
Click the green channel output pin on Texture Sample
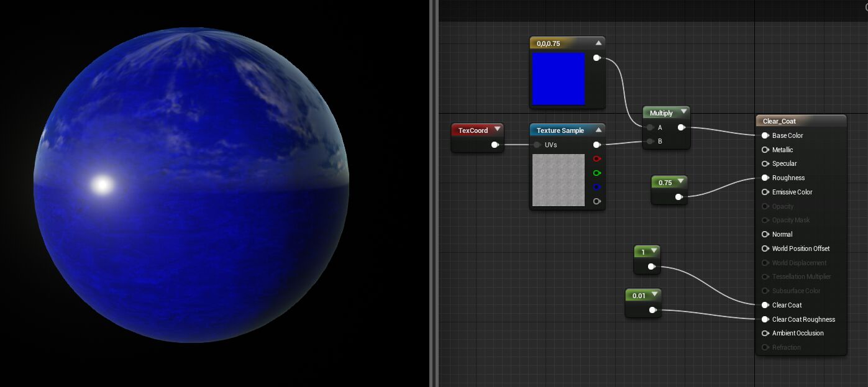coord(596,173)
